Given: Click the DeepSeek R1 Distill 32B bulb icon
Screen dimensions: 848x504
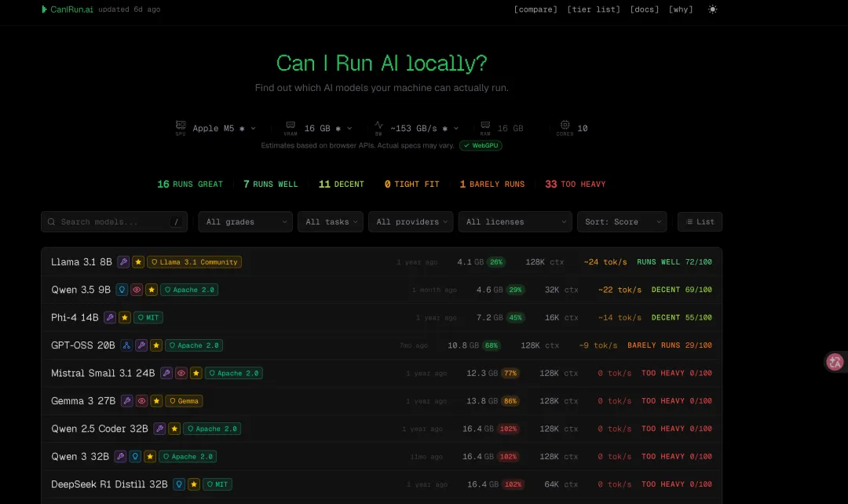Looking at the screenshot, I should 179,484.
